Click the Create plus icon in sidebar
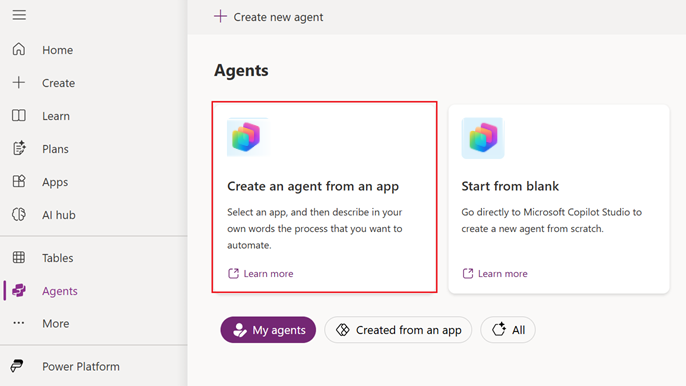 click(19, 82)
